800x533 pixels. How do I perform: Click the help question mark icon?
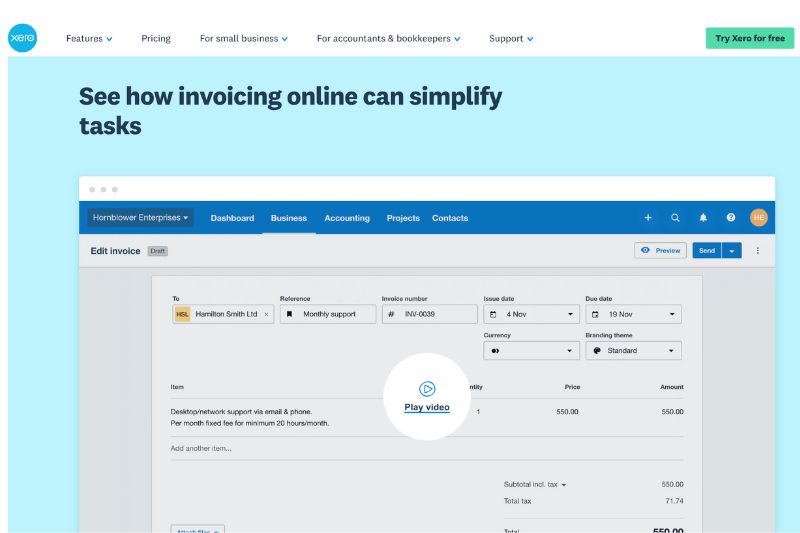(731, 218)
